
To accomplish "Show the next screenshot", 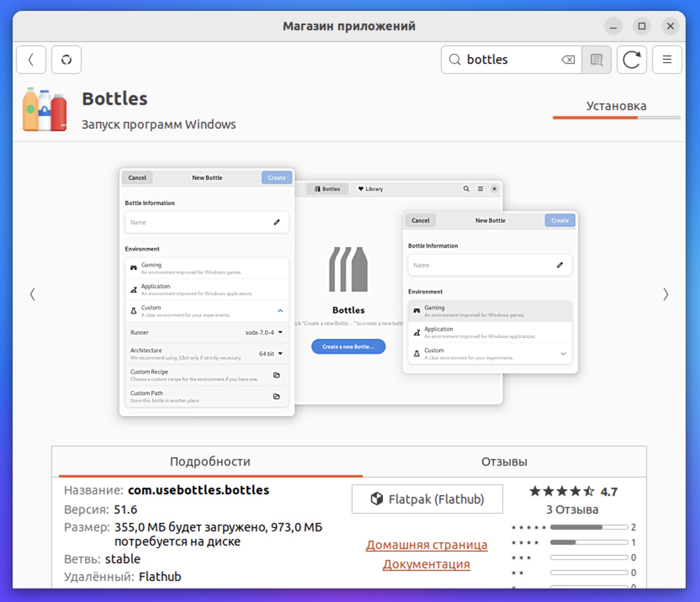I will pyautogui.click(x=666, y=294).
